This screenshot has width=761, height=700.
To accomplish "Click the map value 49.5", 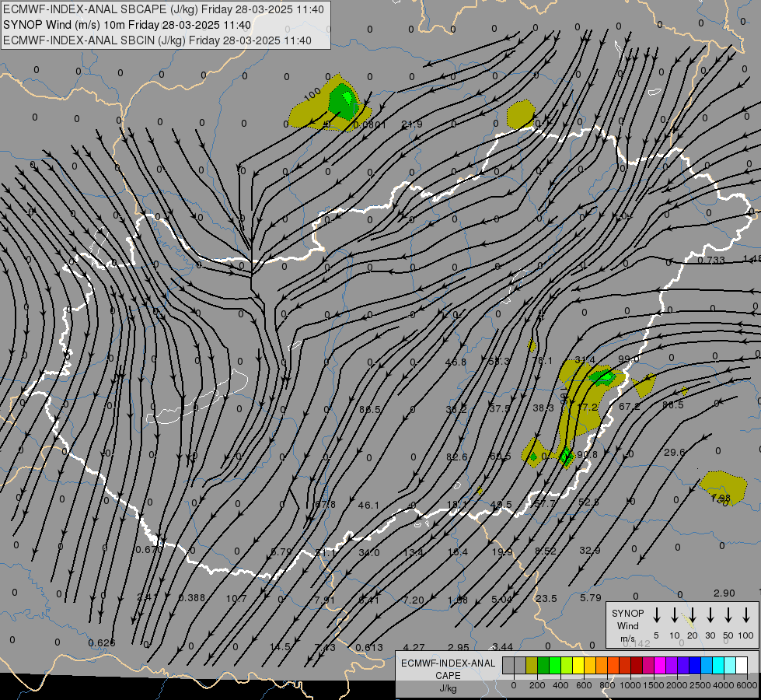I will point(501,504).
